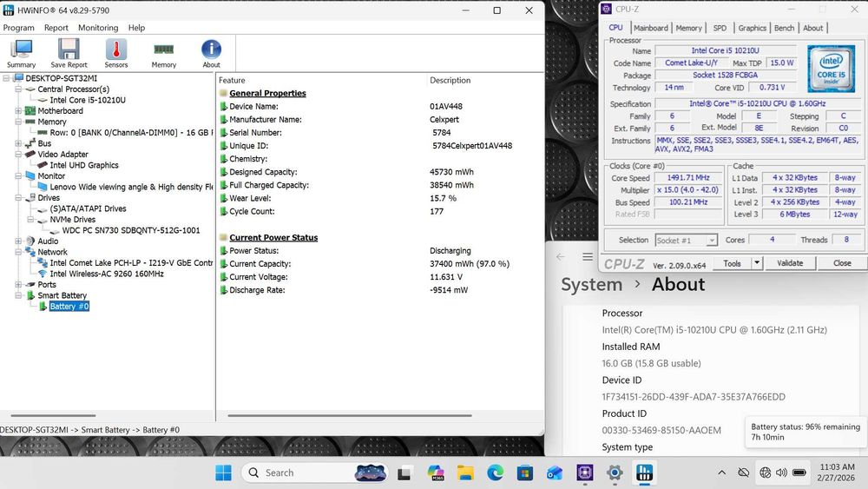Click the Discharge Rate value -9514 mW

pos(449,290)
